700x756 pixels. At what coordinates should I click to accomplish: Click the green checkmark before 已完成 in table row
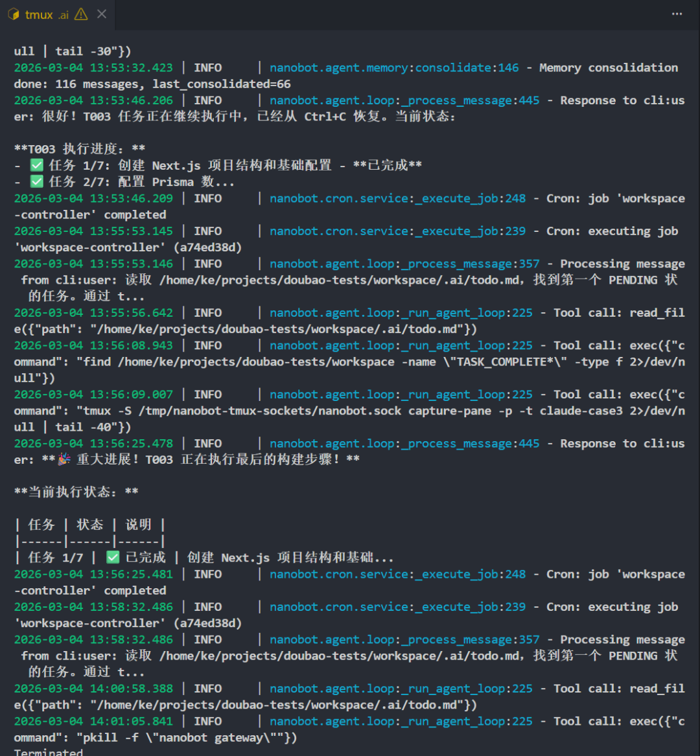coord(113,558)
